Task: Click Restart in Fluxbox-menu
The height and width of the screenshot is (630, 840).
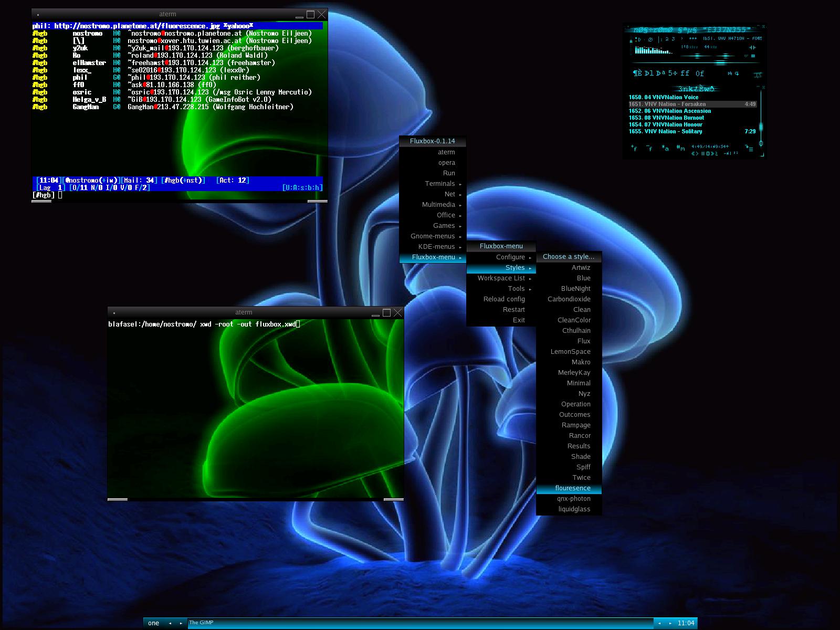Action: [513, 310]
